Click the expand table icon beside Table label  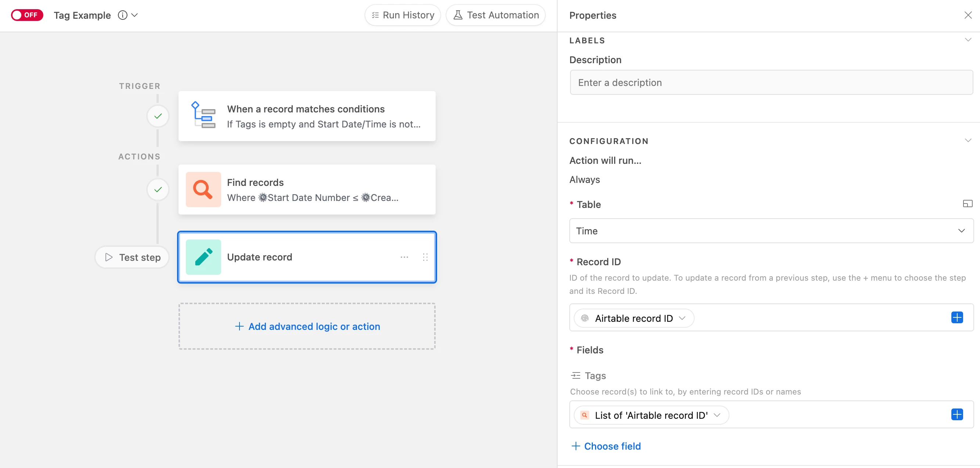pyautogui.click(x=968, y=204)
